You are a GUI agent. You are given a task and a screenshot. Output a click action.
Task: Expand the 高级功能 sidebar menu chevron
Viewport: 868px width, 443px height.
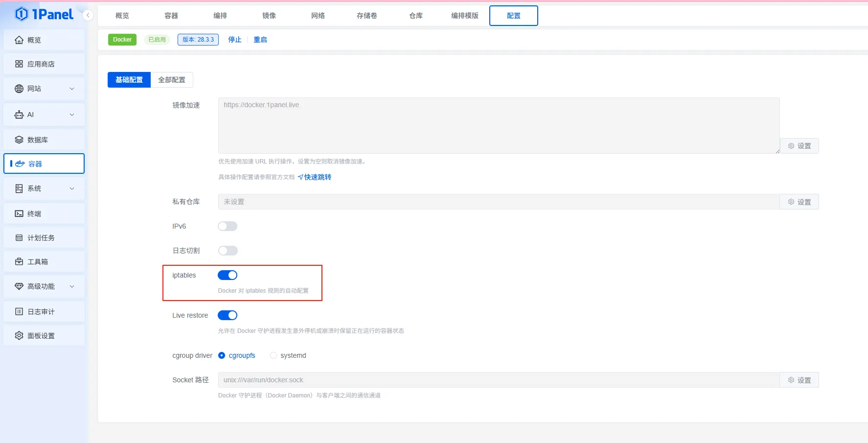[x=72, y=286]
